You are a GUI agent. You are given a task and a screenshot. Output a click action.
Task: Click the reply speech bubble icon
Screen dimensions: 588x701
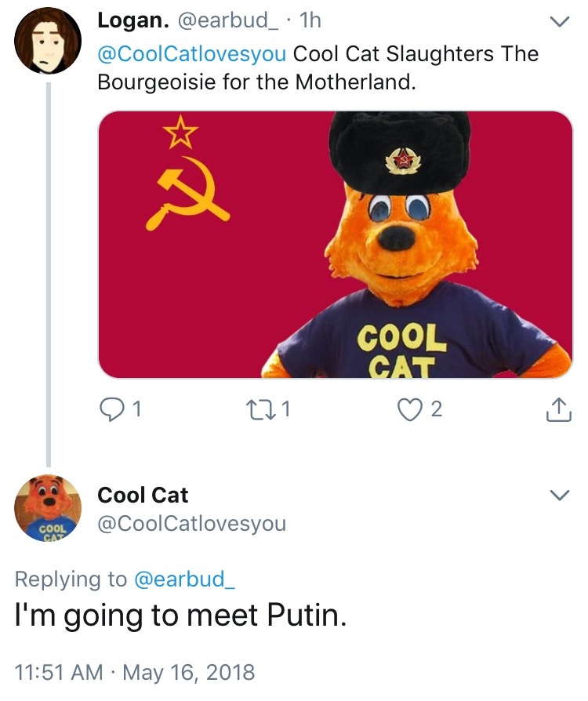tap(113, 409)
